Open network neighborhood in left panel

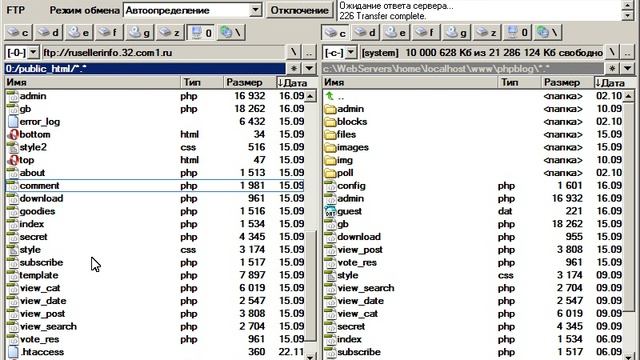point(231,33)
